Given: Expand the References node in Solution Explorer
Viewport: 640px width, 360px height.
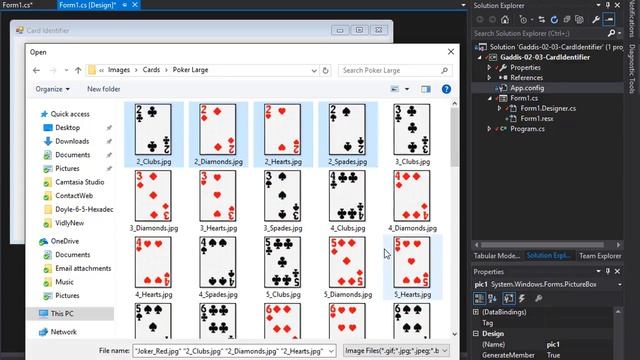Looking at the screenshot, I should [x=489, y=78].
